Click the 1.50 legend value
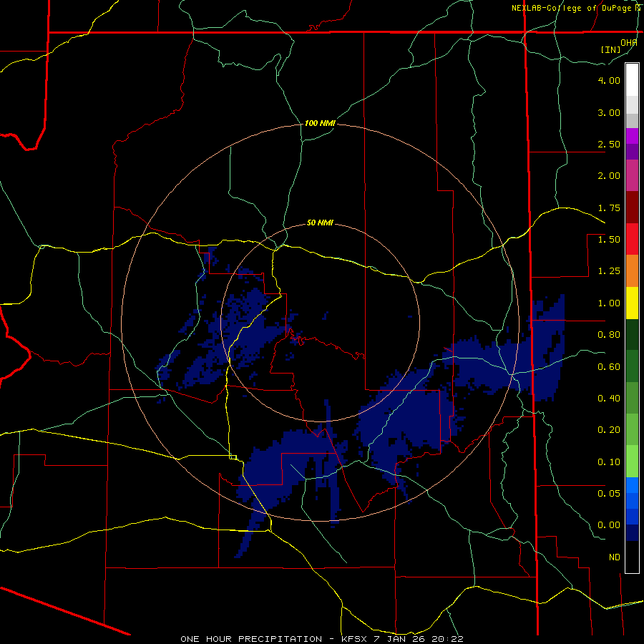 tap(609, 240)
